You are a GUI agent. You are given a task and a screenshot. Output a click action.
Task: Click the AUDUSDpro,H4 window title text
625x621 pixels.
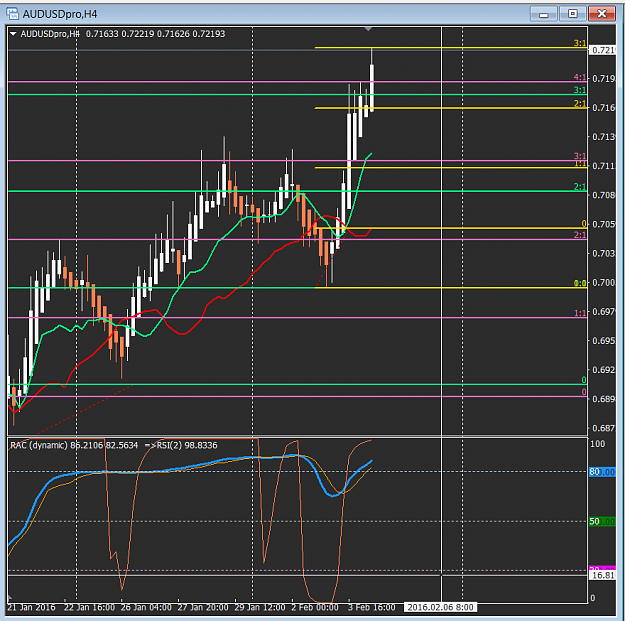(60, 14)
